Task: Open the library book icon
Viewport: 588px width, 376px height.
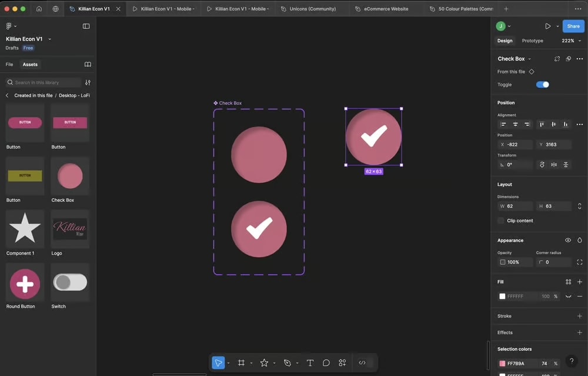Action: click(88, 64)
